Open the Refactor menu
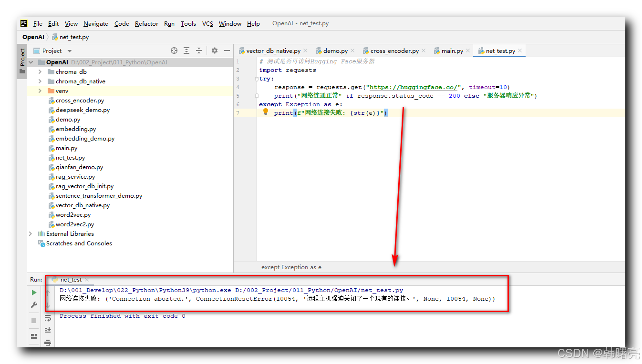Viewport: 642px width, 364px height. (146, 23)
